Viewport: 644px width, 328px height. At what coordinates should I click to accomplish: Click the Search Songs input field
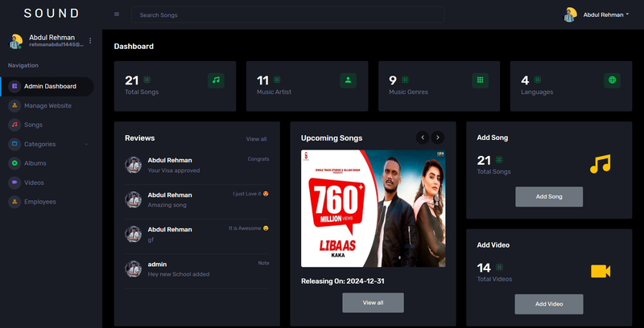point(287,14)
